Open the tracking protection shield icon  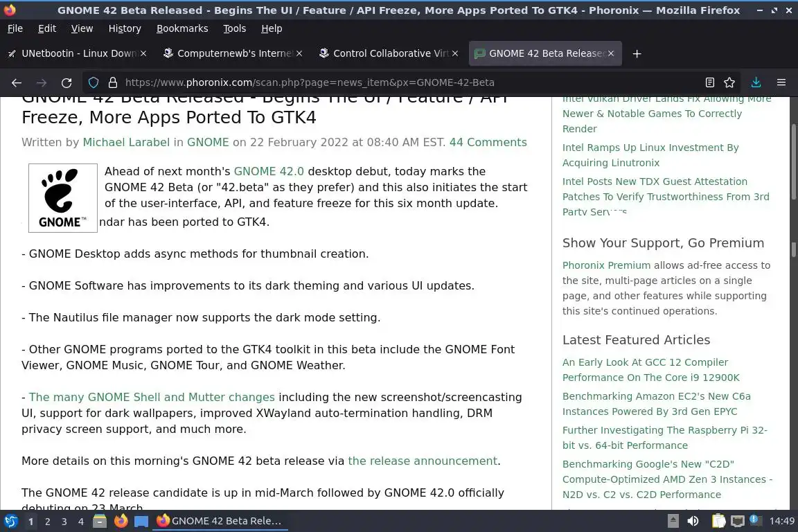(x=93, y=82)
